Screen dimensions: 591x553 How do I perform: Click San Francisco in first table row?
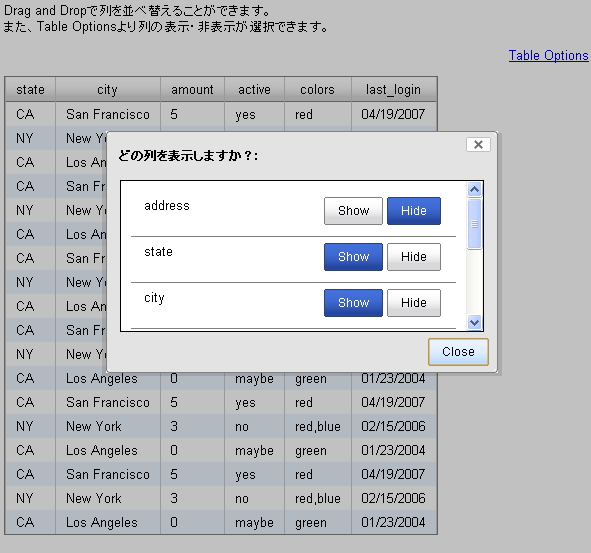click(108, 114)
